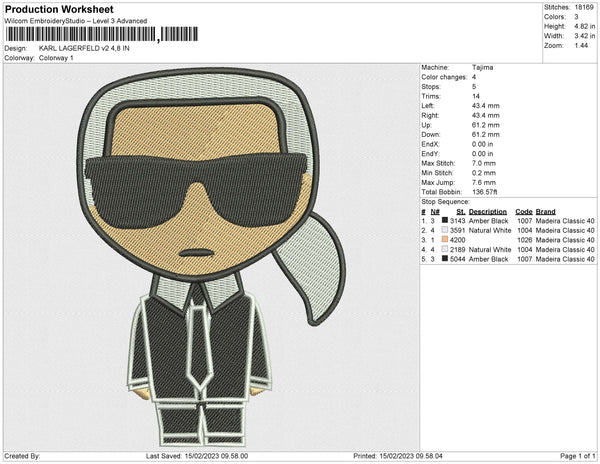Viewport: 600px width, 464px height.
Task: Click the 'Down:' label
Action: click(431, 135)
